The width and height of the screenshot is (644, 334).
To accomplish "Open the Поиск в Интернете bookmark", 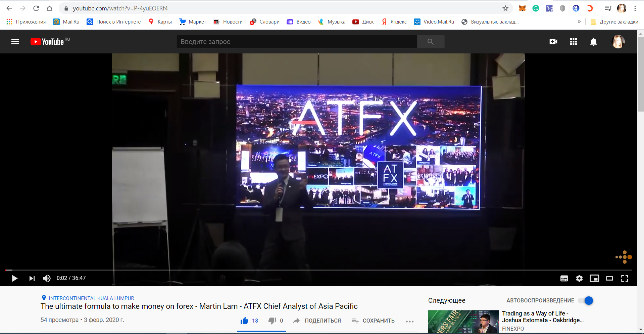I will pyautogui.click(x=114, y=22).
